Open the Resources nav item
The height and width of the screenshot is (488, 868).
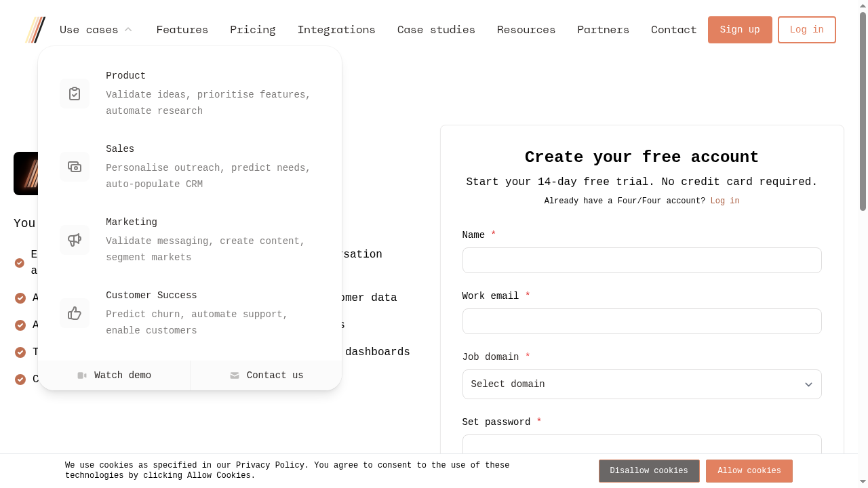tap(526, 30)
